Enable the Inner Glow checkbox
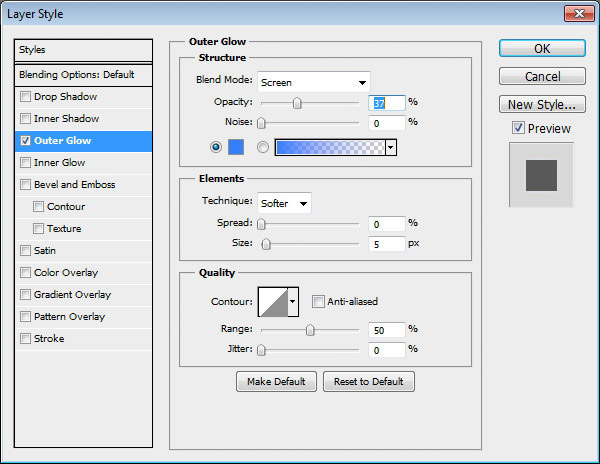The height and width of the screenshot is (464, 600). (x=25, y=163)
